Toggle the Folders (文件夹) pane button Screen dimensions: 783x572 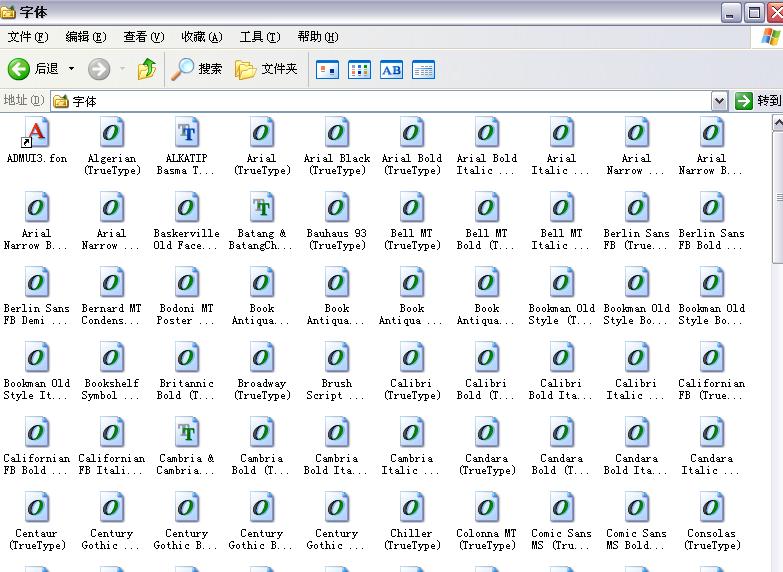(x=266, y=69)
